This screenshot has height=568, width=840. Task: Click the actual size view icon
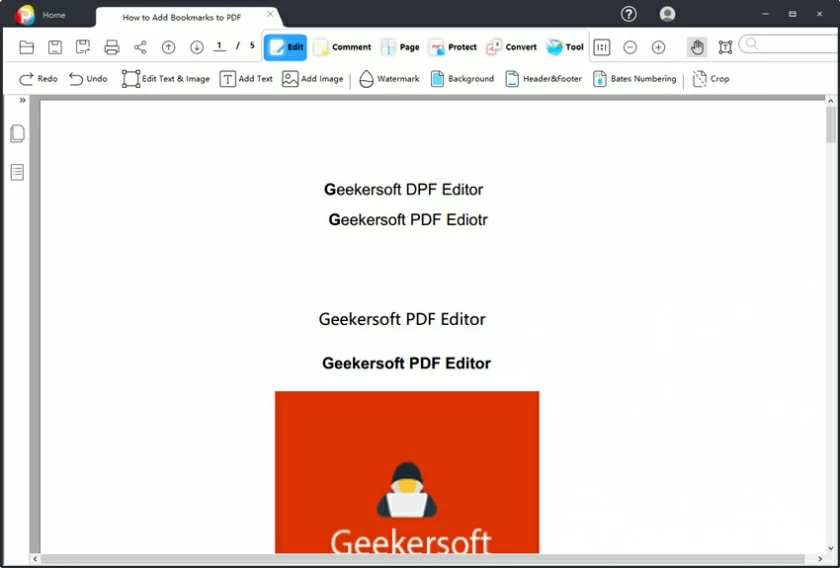pos(602,47)
